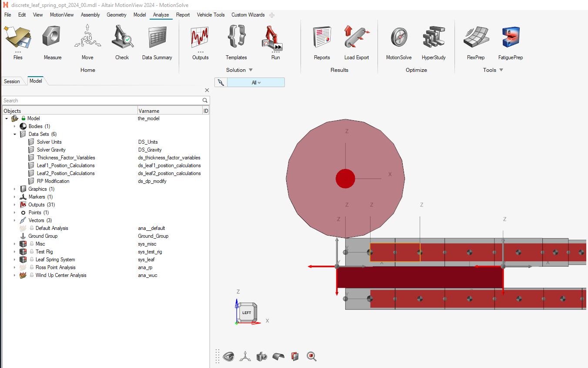This screenshot has height=368, width=588.
Task: Click the dark red block between leaves
Action: (x=420, y=277)
